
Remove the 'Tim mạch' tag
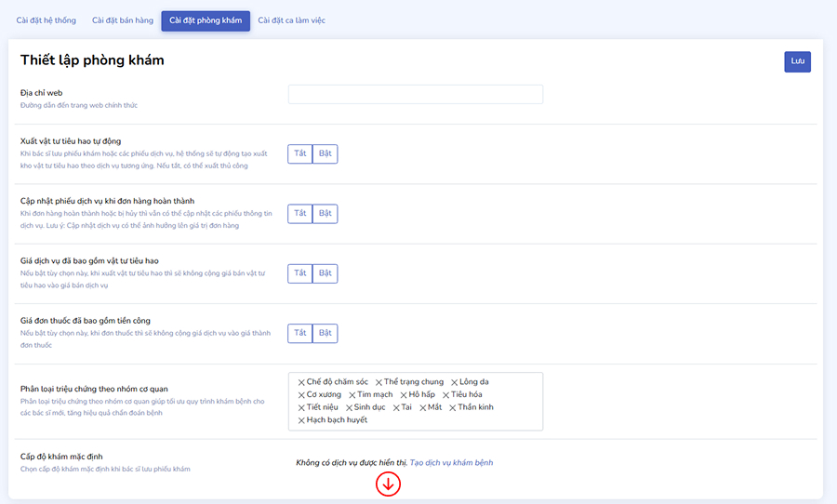[x=352, y=395]
